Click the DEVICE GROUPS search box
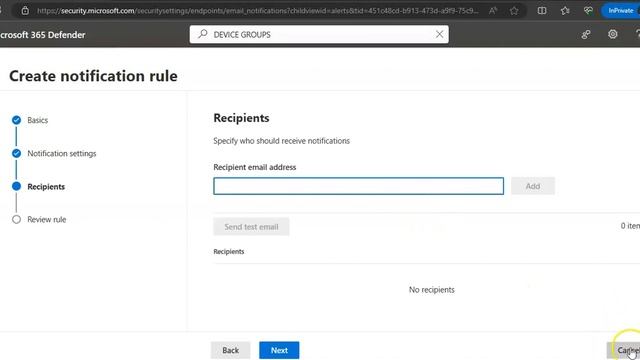640x360 pixels. (x=319, y=34)
